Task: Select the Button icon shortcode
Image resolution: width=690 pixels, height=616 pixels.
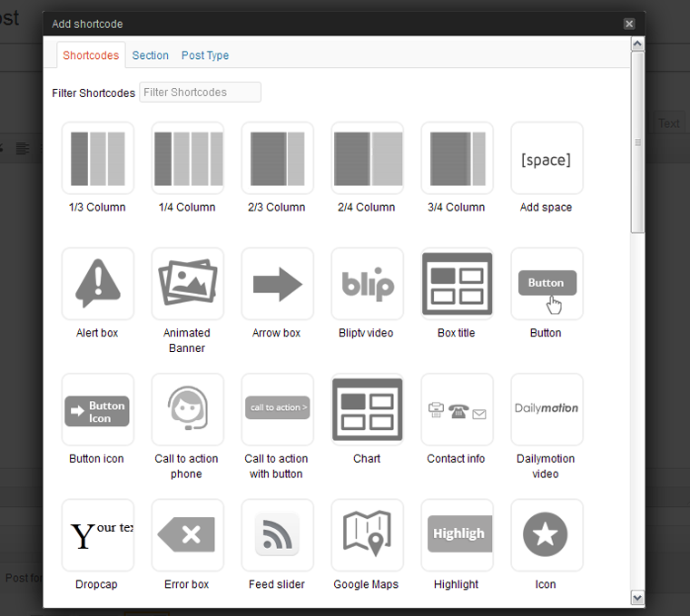Action: click(98, 409)
